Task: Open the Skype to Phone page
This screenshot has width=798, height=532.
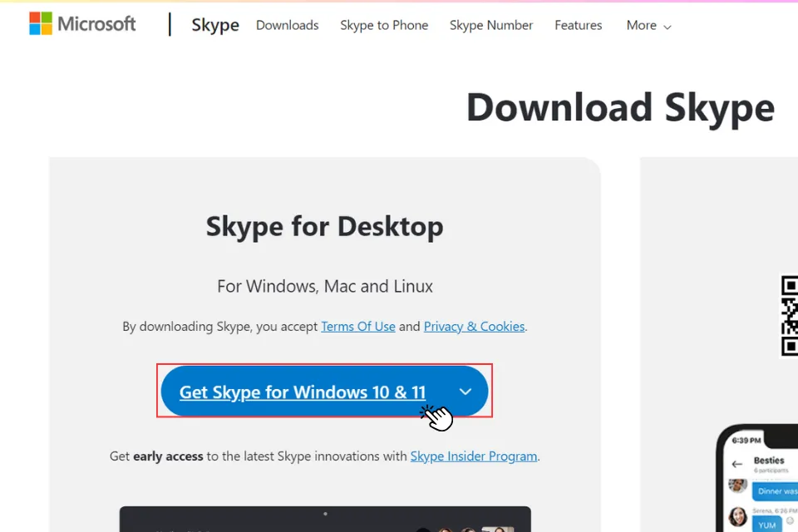Action: coord(384,26)
